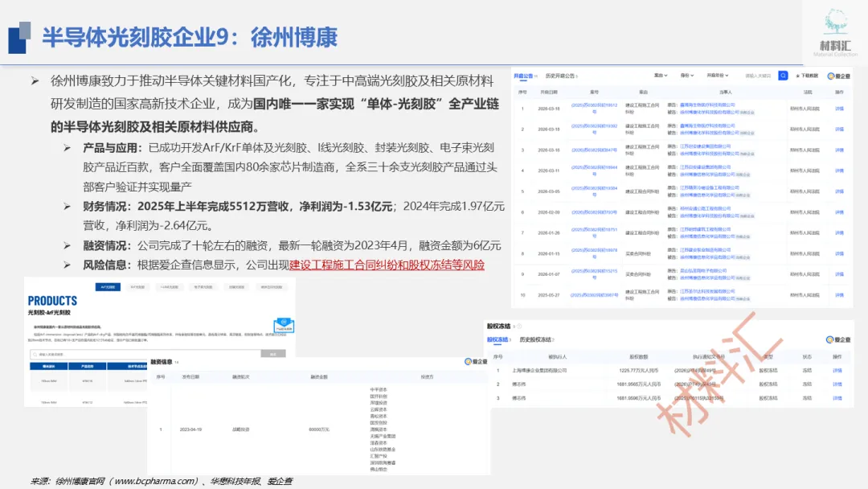The width and height of the screenshot is (868, 489).
Task: Click the plaintiff company link in row 9
Action: tap(703, 271)
